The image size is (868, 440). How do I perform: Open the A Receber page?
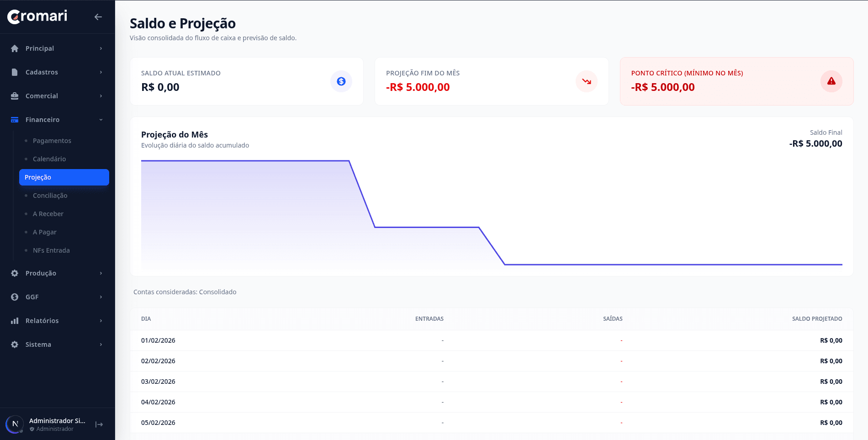48,214
